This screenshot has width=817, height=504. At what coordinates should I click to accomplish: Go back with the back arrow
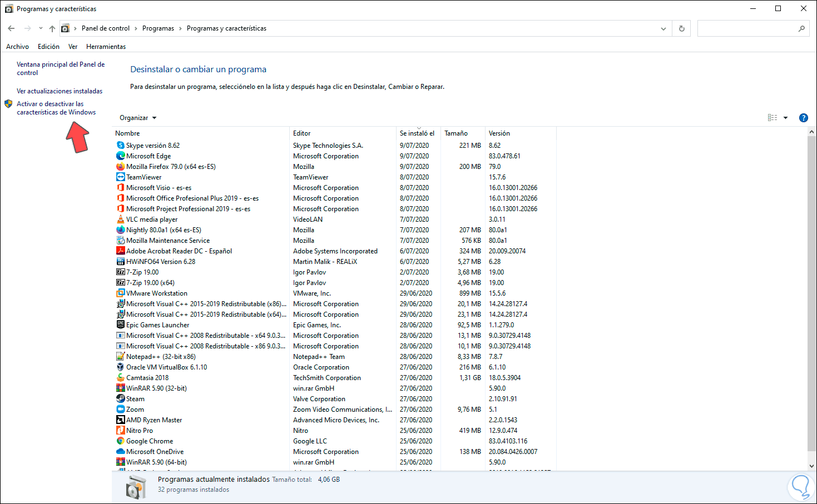(x=11, y=28)
